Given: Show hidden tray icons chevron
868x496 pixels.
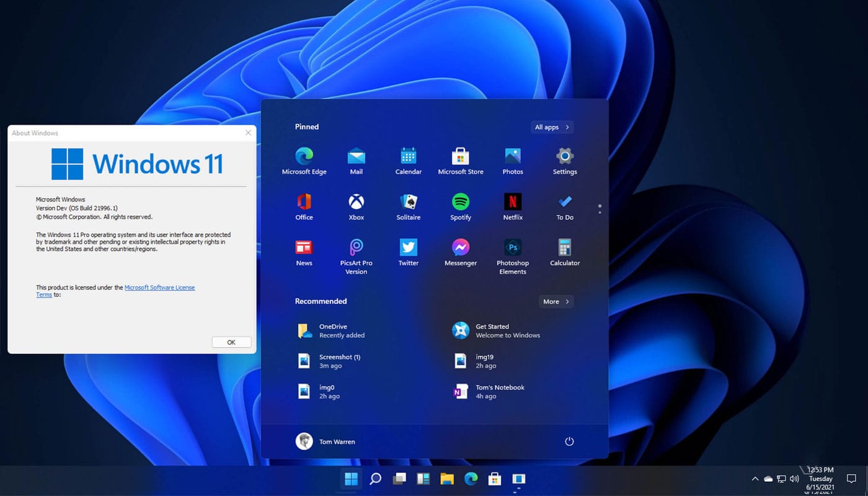Looking at the screenshot, I should click(x=755, y=479).
